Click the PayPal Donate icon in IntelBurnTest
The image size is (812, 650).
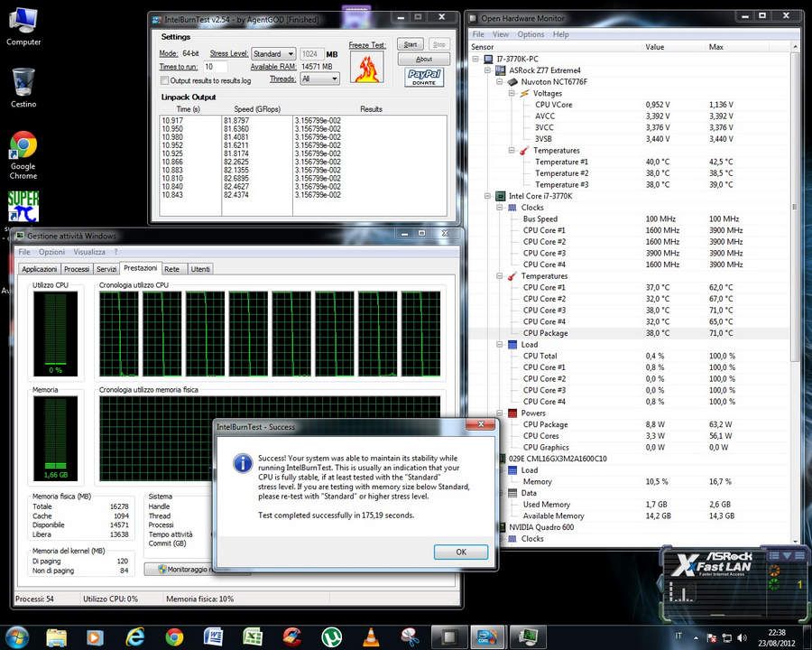pyautogui.click(x=424, y=78)
